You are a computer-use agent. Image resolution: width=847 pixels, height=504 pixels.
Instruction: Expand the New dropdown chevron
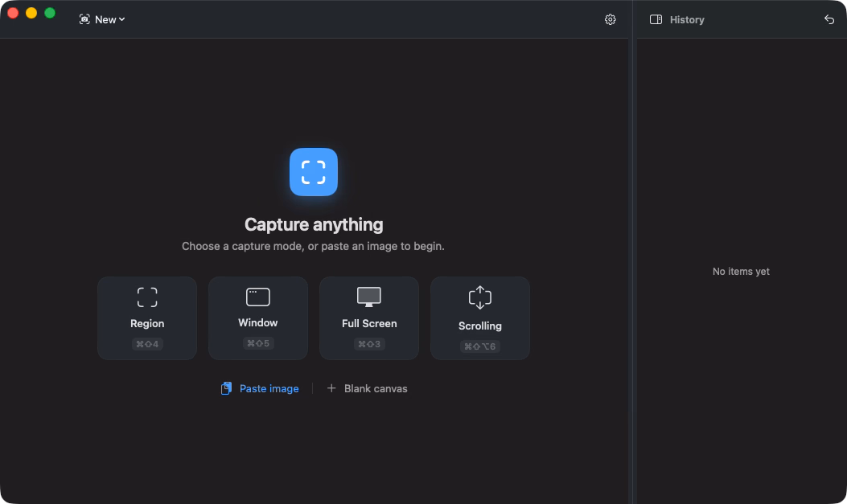point(122,19)
